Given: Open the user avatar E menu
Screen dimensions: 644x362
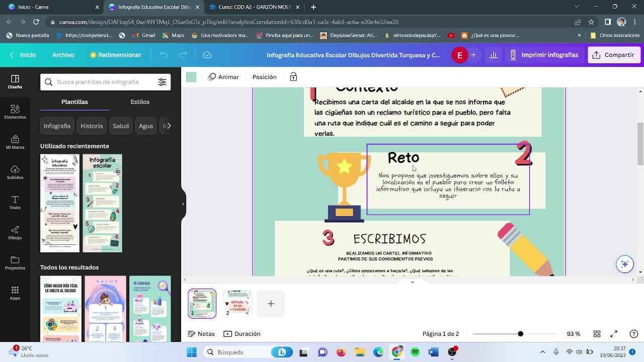Looking at the screenshot, I should (x=459, y=55).
